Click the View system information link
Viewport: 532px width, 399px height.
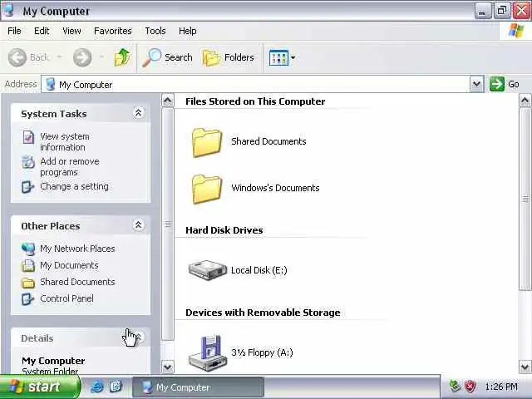tap(65, 142)
